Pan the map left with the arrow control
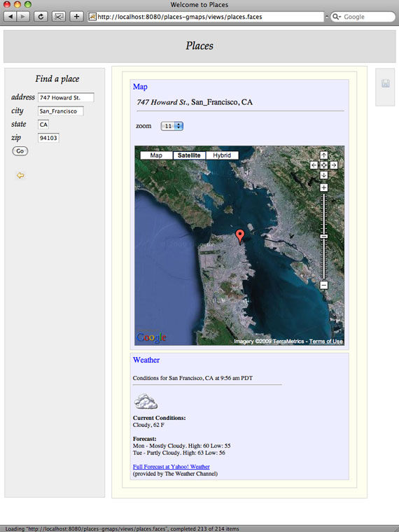 [314, 165]
